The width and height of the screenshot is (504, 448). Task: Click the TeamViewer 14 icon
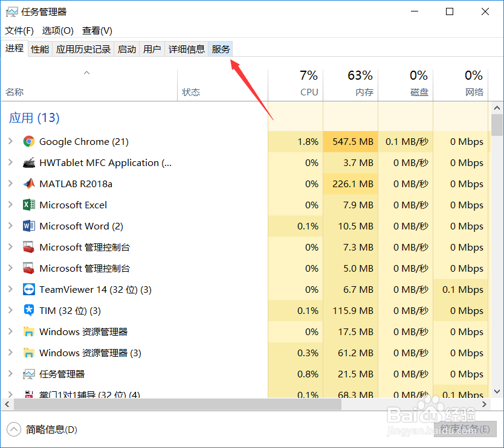tap(29, 290)
